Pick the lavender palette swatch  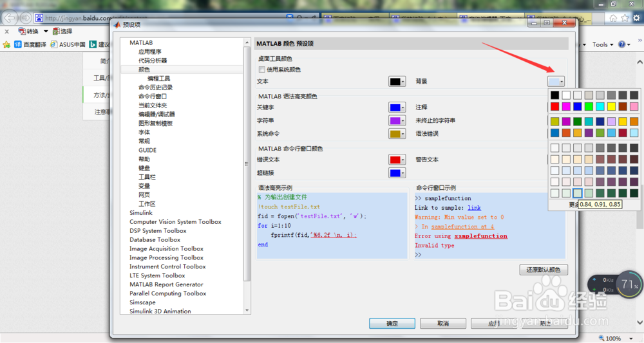tap(611, 122)
